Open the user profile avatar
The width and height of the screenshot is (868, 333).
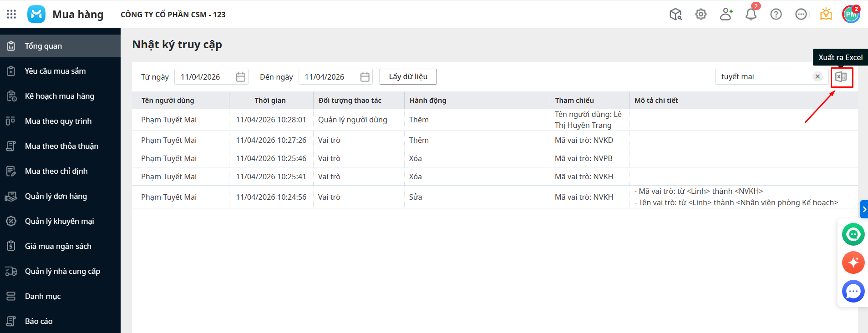[850, 15]
